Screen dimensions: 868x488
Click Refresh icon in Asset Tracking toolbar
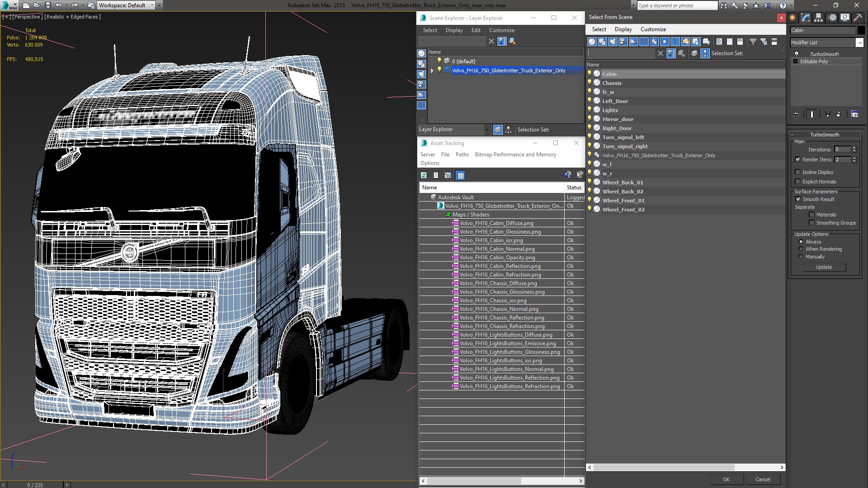point(424,175)
